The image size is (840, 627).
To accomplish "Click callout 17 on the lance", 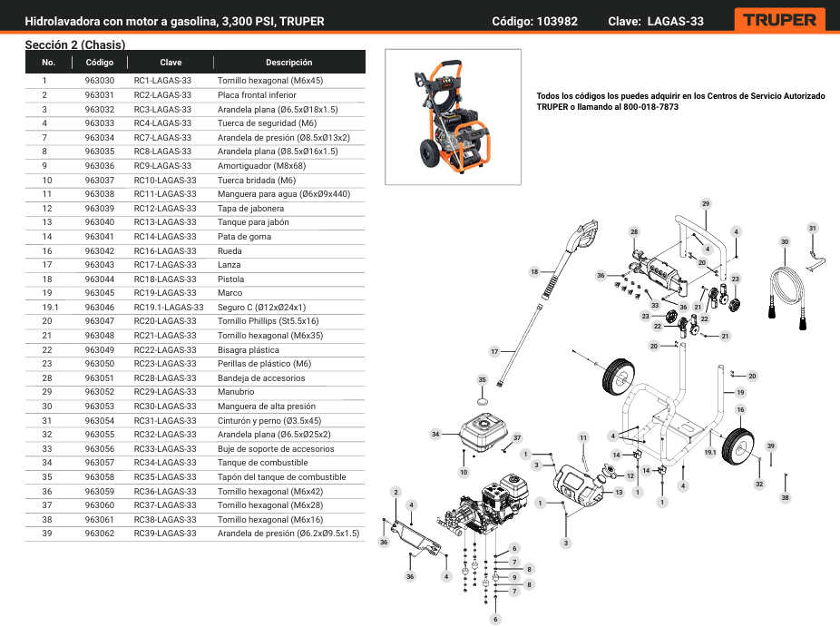I will click(494, 351).
